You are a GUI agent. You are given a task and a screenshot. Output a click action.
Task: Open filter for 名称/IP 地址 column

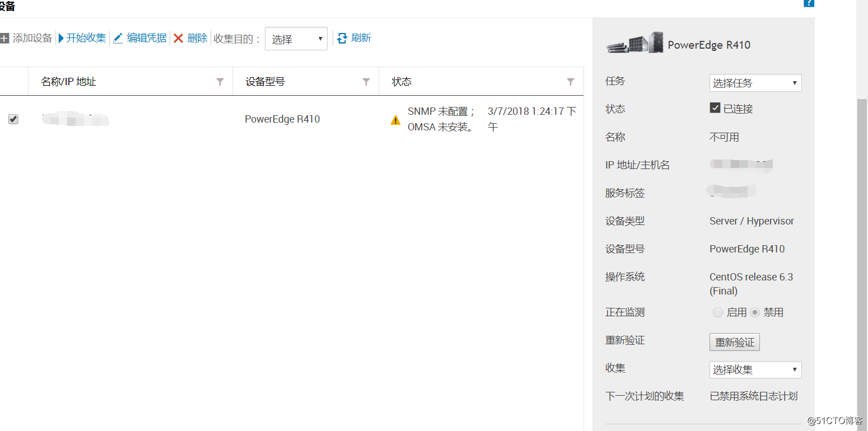click(220, 82)
